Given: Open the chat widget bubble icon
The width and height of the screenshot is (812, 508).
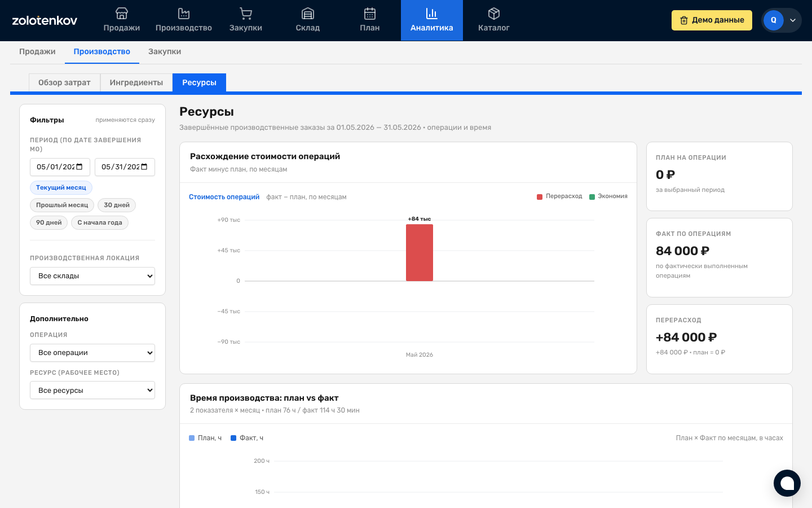Looking at the screenshot, I should click(x=787, y=483).
